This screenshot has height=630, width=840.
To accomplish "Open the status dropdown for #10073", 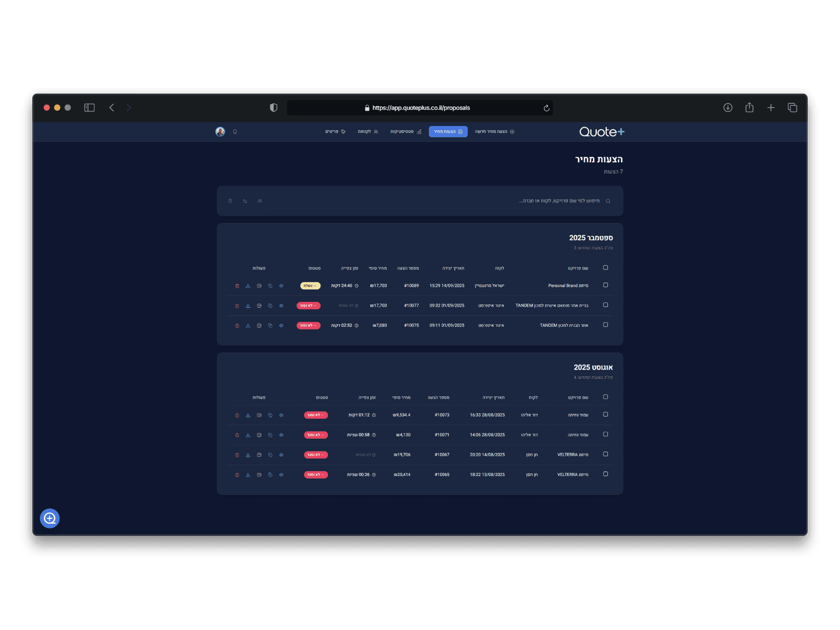I will [316, 415].
